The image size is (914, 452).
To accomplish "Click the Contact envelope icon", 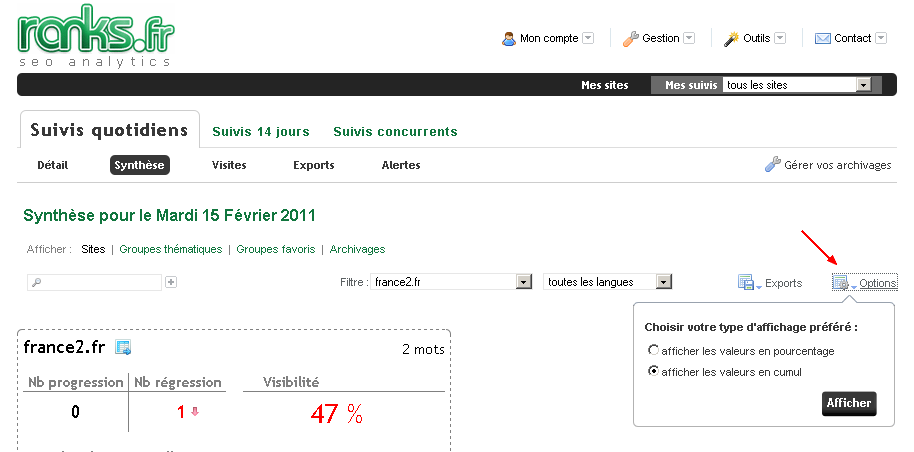I will [x=822, y=39].
